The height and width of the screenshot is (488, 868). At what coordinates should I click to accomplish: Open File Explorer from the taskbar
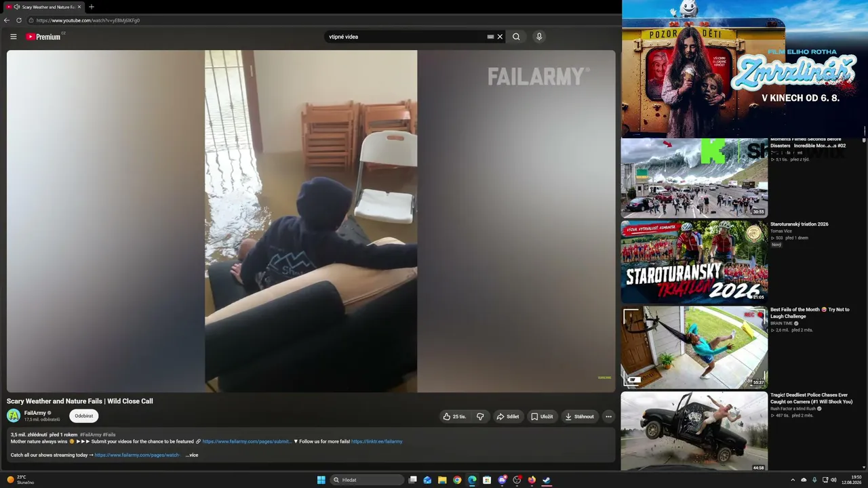(442, 480)
